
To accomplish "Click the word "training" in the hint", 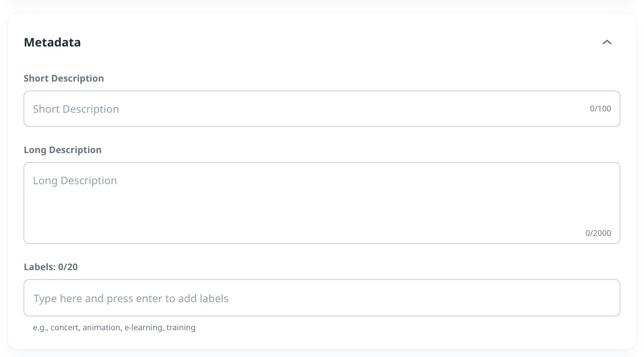I will click(x=181, y=328).
